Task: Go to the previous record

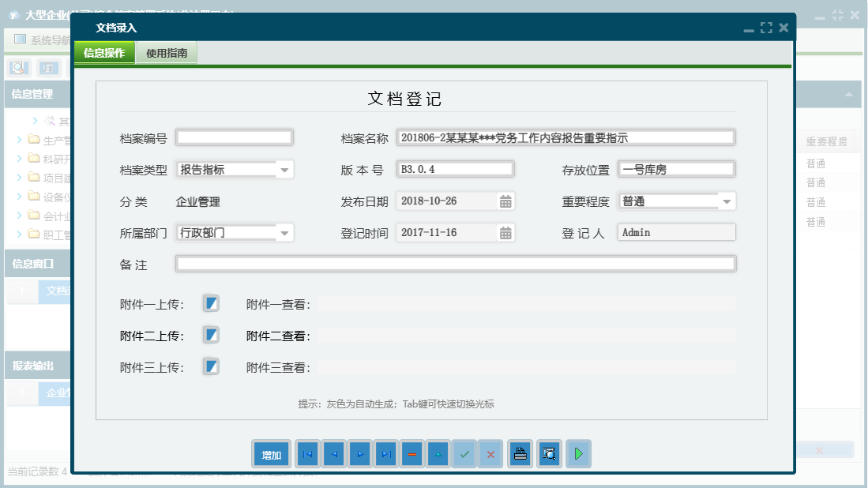Action: coord(333,454)
